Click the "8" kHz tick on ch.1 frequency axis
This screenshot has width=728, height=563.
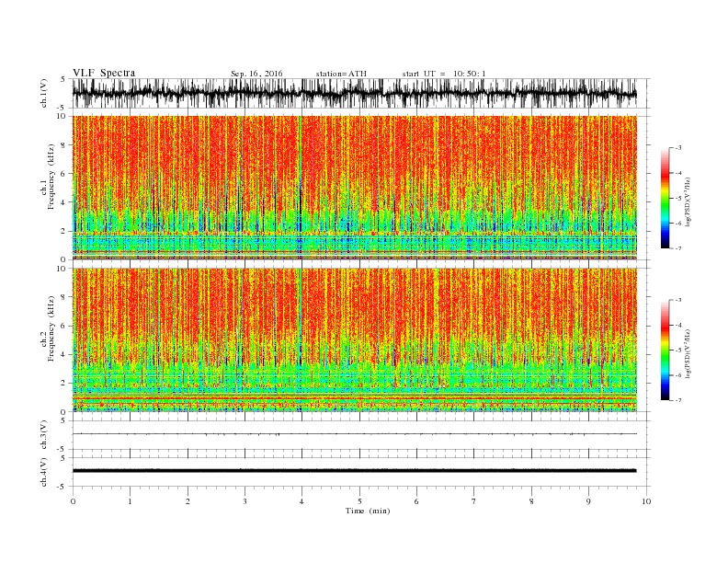click(x=64, y=145)
